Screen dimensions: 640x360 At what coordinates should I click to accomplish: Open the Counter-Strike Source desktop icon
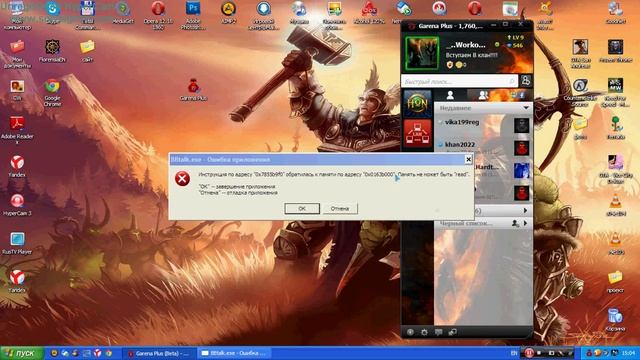click(x=580, y=93)
